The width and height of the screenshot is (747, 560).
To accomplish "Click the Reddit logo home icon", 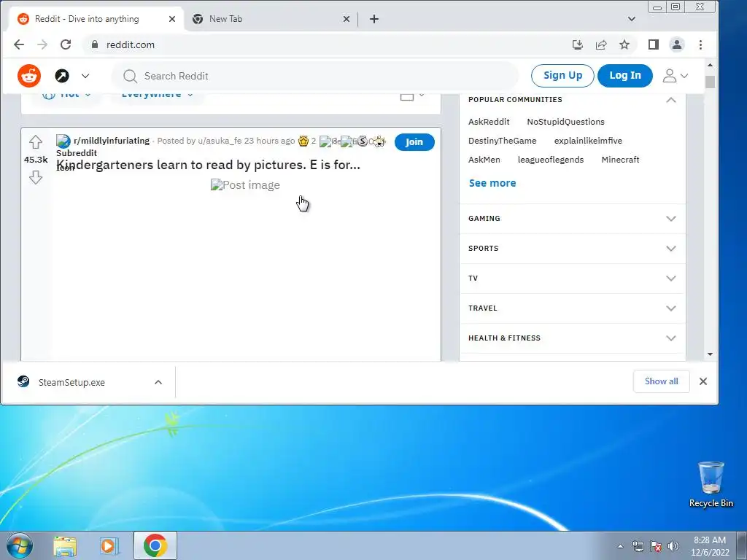I will [x=29, y=76].
